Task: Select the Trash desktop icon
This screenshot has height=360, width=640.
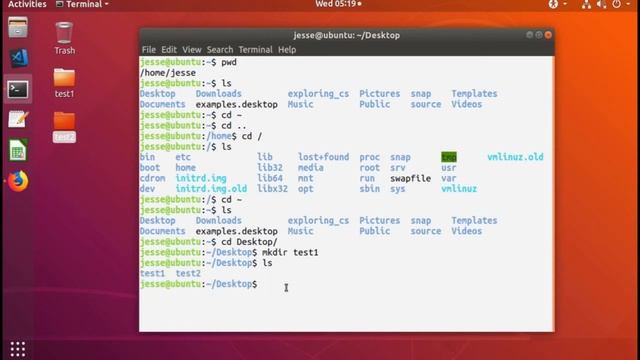Action: pos(64,38)
